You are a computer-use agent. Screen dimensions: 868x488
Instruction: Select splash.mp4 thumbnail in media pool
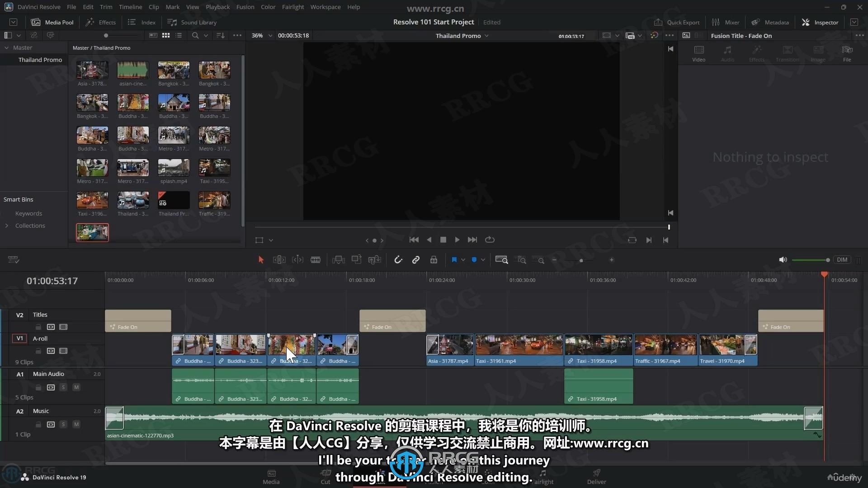(174, 168)
